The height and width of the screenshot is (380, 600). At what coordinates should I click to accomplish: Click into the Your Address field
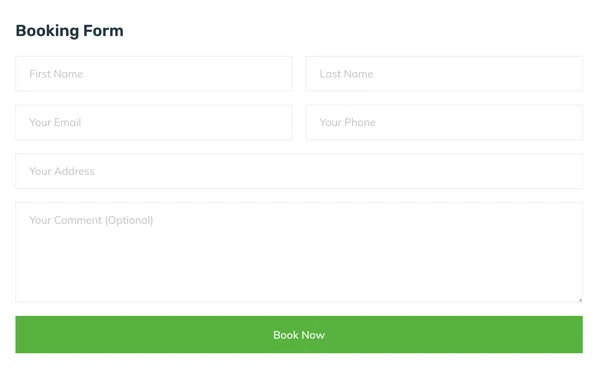299,171
